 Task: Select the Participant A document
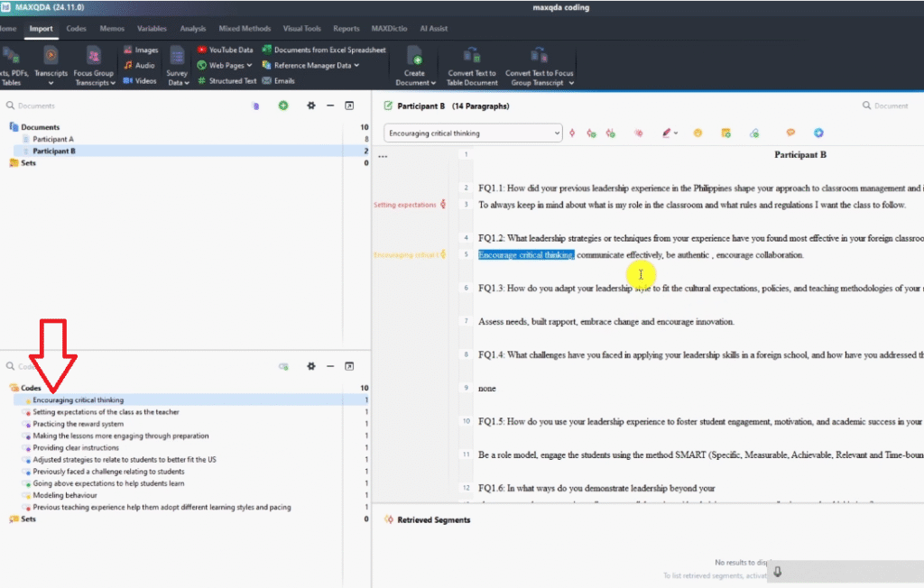(x=53, y=139)
